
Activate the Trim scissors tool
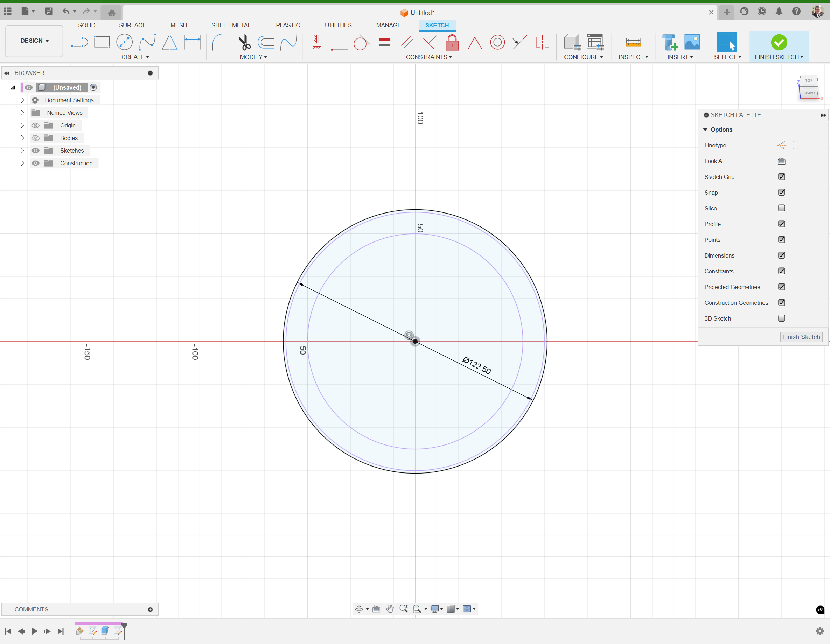tap(244, 42)
